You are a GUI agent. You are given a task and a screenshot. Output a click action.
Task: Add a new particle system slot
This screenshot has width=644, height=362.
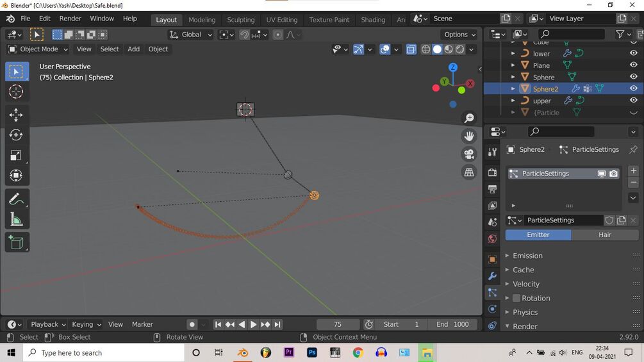pyautogui.click(x=633, y=170)
